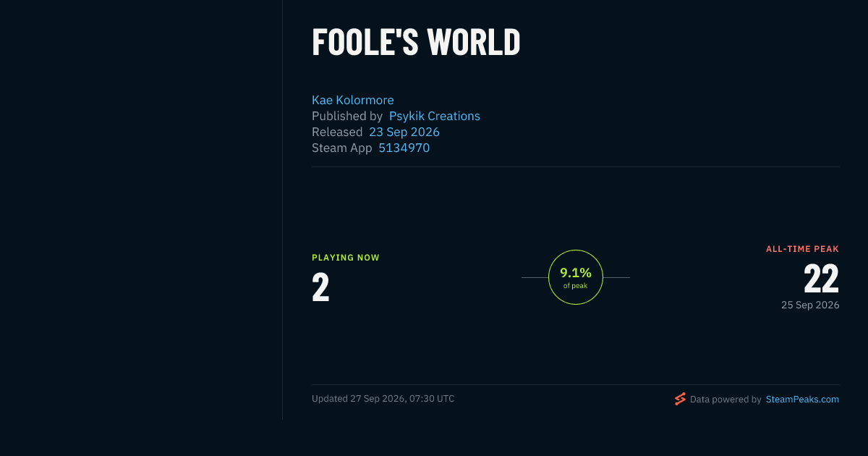Click the Data powered by text
This screenshot has height=456, width=868.
pos(726,399)
